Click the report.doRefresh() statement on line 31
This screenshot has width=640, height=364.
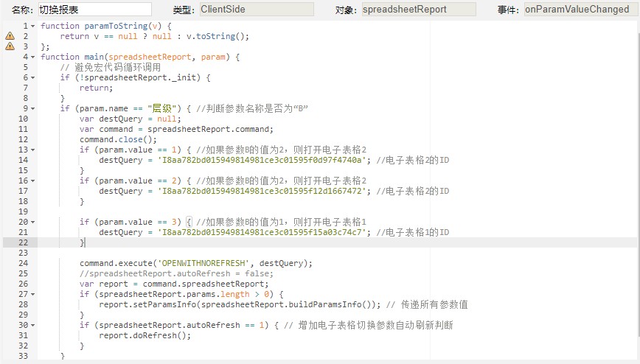click(x=145, y=335)
